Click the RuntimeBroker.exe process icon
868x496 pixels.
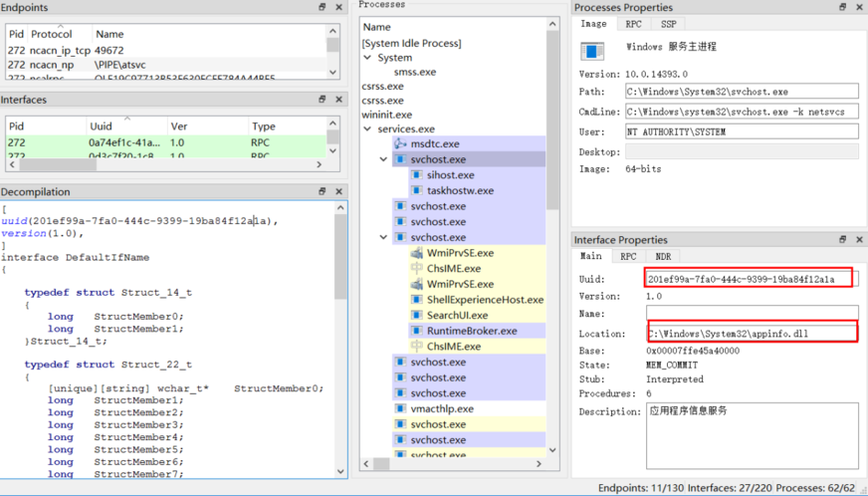[416, 331]
